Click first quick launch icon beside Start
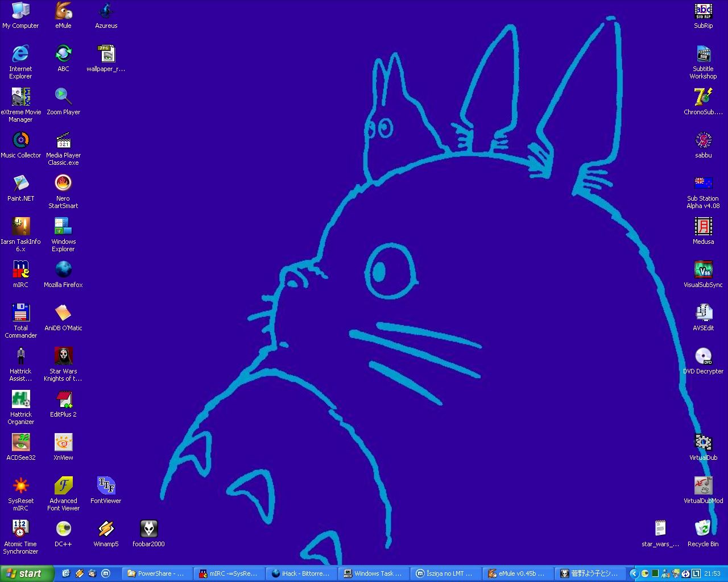This screenshot has height=582, width=728. pos(65,573)
